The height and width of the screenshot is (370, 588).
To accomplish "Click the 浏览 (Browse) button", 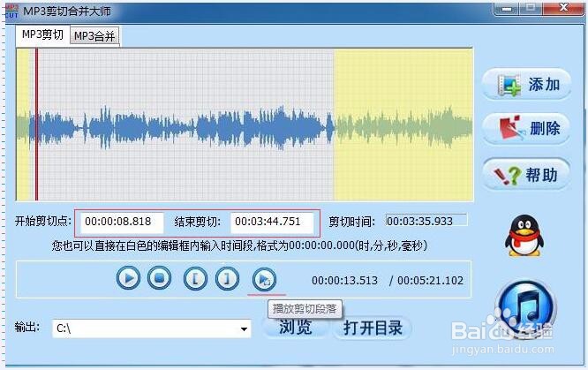I will coord(296,328).
